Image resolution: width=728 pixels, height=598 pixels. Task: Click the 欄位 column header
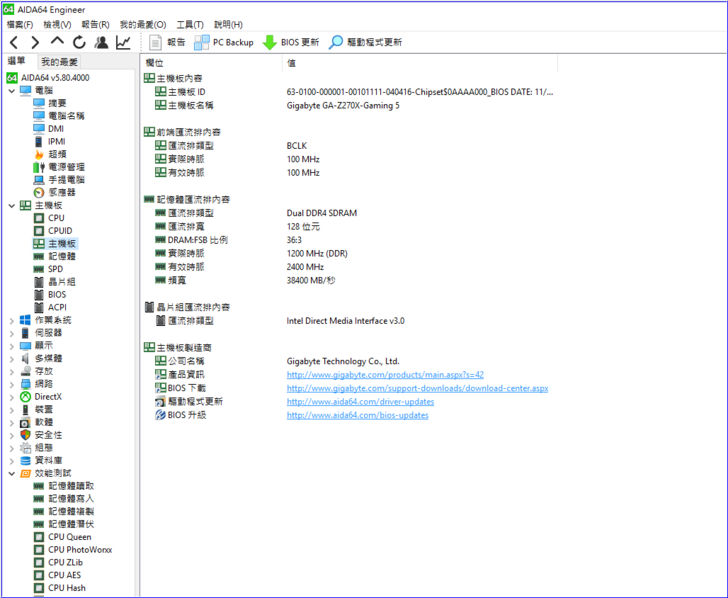pos(155,62)
